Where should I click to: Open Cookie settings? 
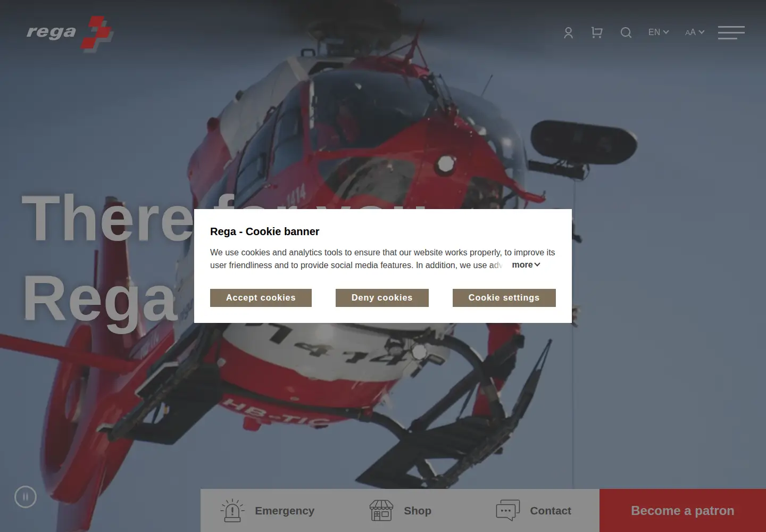click(x=504, y=298)
